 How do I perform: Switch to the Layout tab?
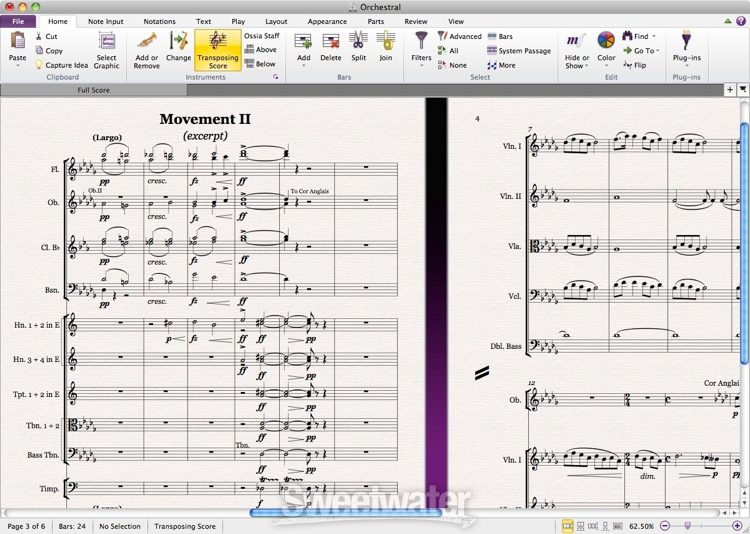pos(276,22)
